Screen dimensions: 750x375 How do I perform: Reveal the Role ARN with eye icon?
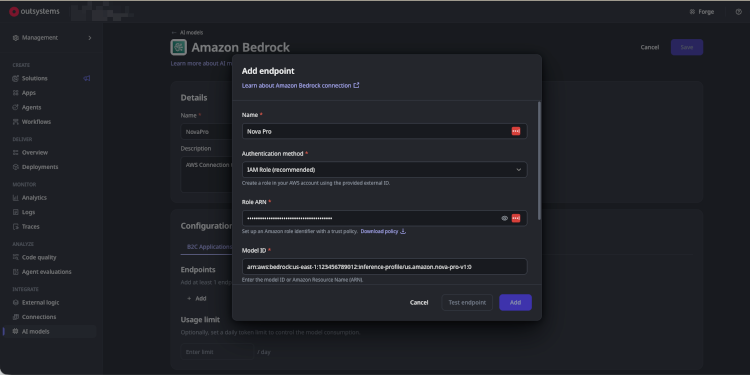tap(504, 218)
